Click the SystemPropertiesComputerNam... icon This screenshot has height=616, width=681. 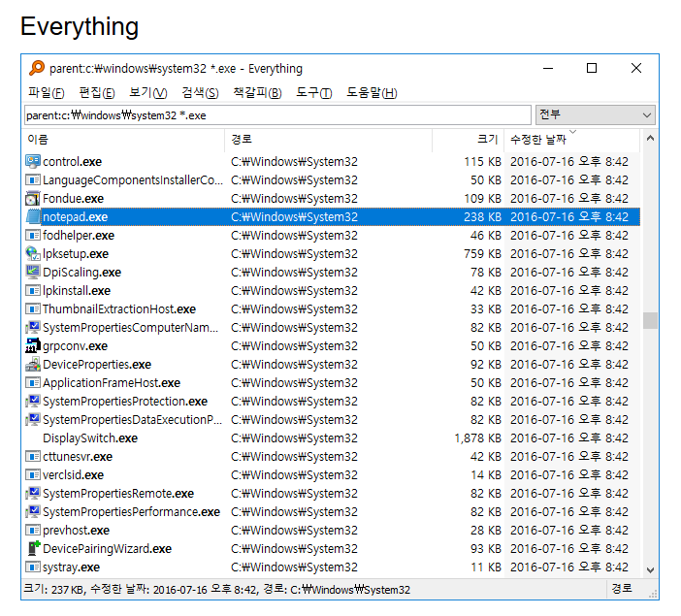pyautogui.click(x=33, y=328)
